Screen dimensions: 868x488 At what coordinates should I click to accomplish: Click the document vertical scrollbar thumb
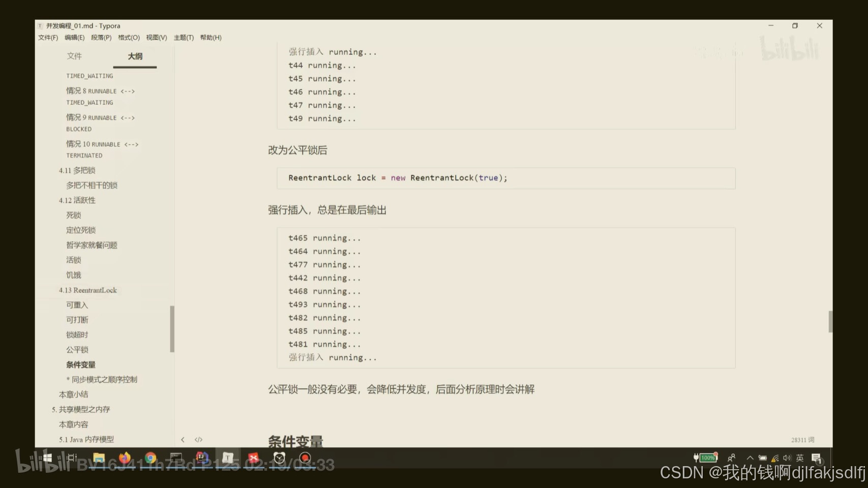click(830, 322)
